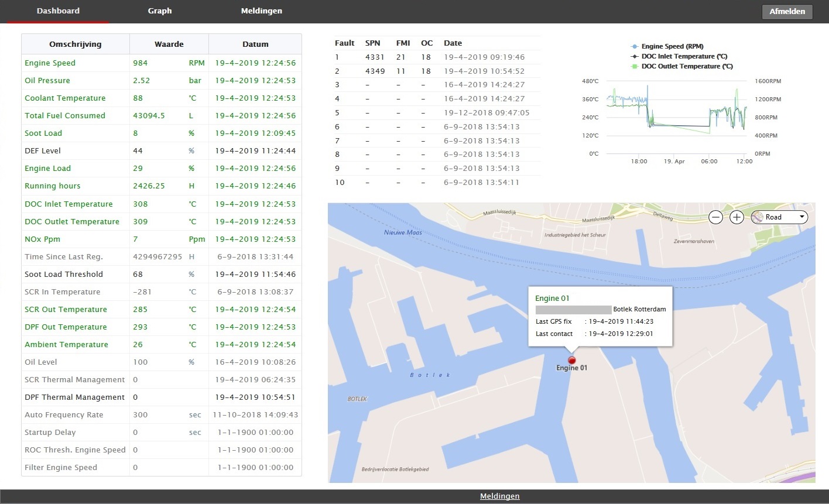Click the green DOC Outlet Temperature legend square
The height and width of the screenshot is (504, 829).
[x=633, y=66]
